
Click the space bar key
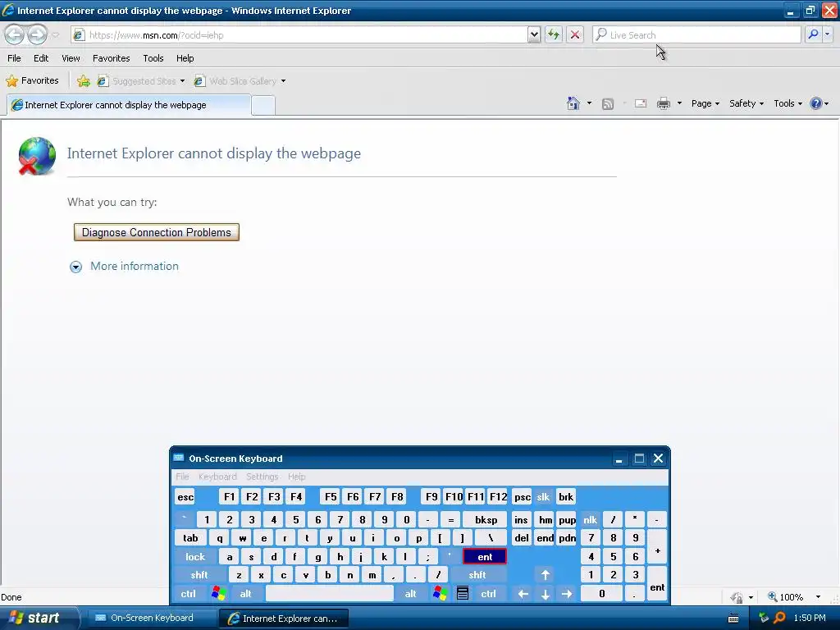pyautogui.click(x=330, y=594)
